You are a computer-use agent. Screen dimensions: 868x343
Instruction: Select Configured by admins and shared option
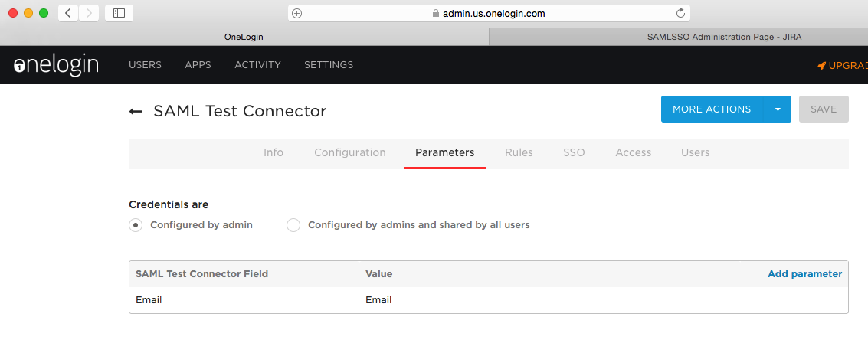click(293, 225)
